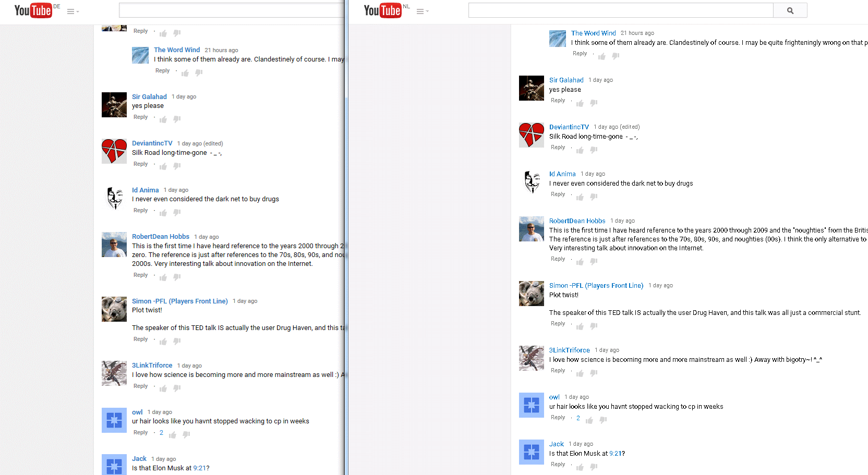The height and width of the screenshot is (475, 868).
Task: Expand the guide menu dropdown in YouTube NL
Action: point(422,11)
